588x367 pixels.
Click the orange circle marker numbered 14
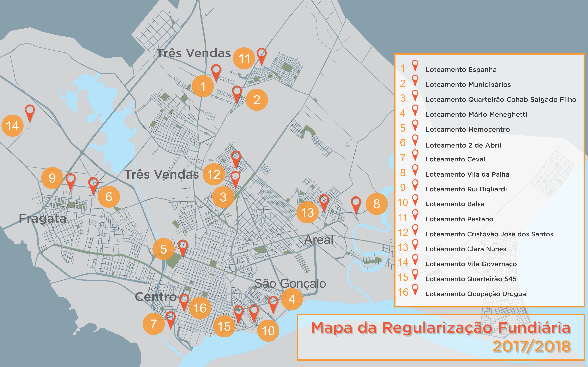point(12,126)
